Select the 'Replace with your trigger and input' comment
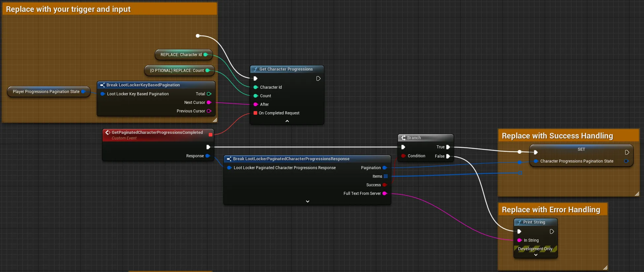The image size is (644, 272). [x=68, y=9]
